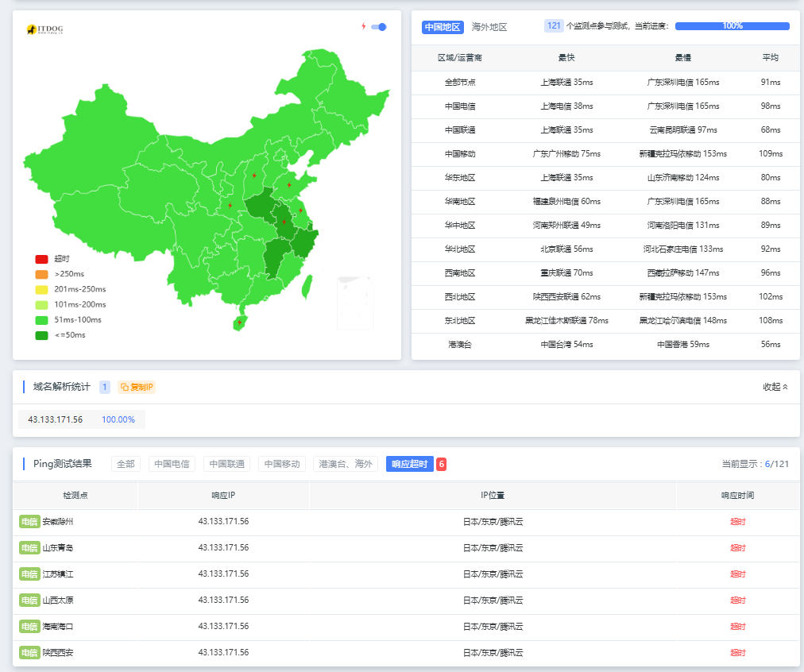
Task: Click the 电信 badge beside 安徽滁州
Action: [29, 522]
